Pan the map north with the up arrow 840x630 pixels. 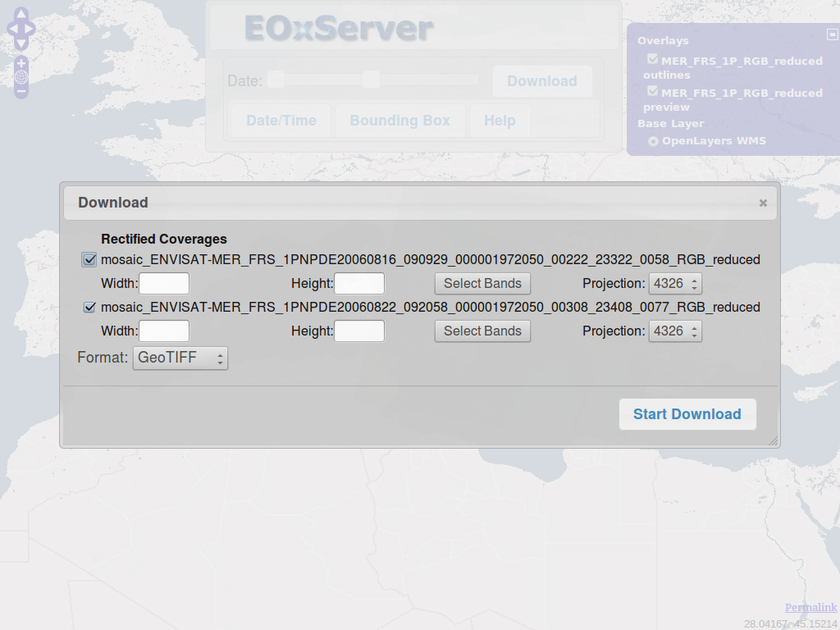coord(21,15)
